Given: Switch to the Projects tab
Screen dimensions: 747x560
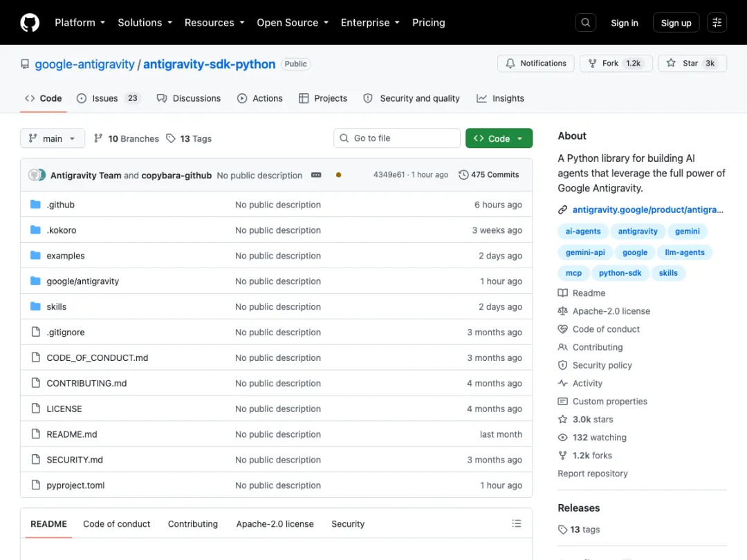Looking at the screenshot, I should (323, 99).
